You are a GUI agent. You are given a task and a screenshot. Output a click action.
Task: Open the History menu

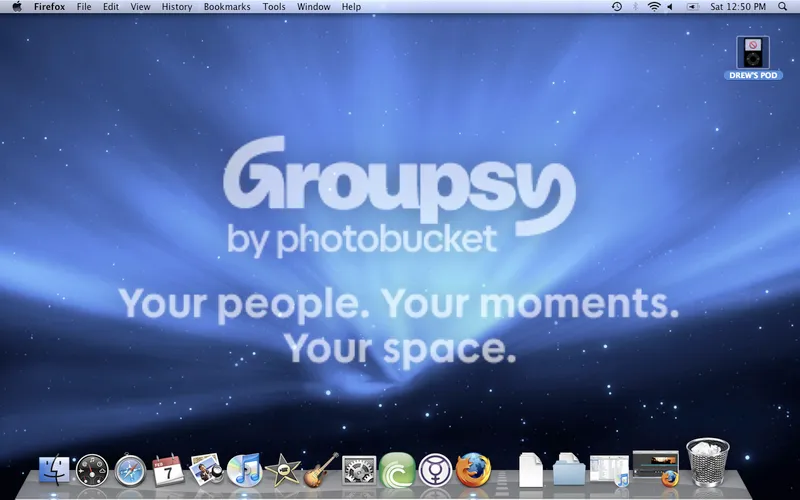pos(177,7)
